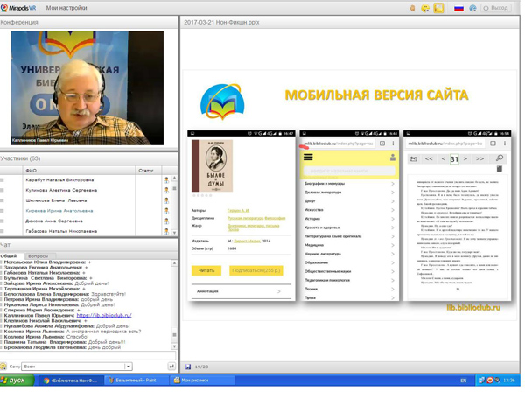The image size is (525, 420).
Task: Click person icon for Шелехова Елена Львовна
Action: click(166, 200)
